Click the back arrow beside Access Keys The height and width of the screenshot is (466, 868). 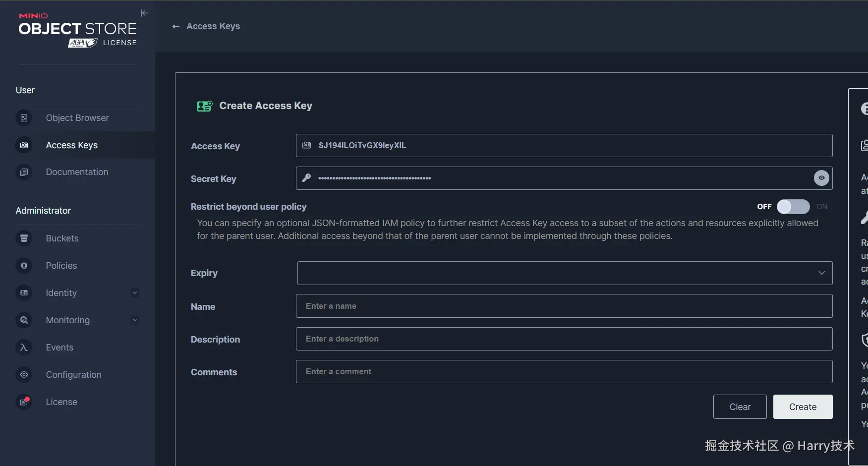(x=175, y=27)
